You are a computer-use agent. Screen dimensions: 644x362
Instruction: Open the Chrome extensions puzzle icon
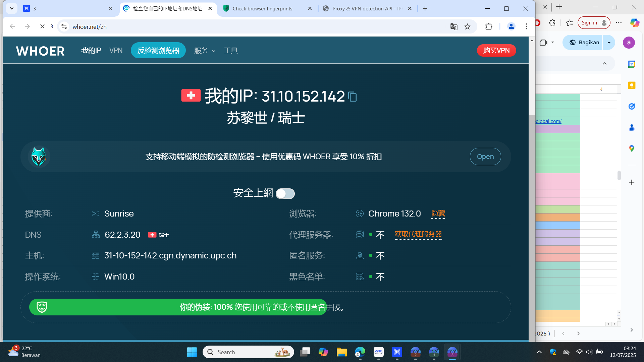489,26
